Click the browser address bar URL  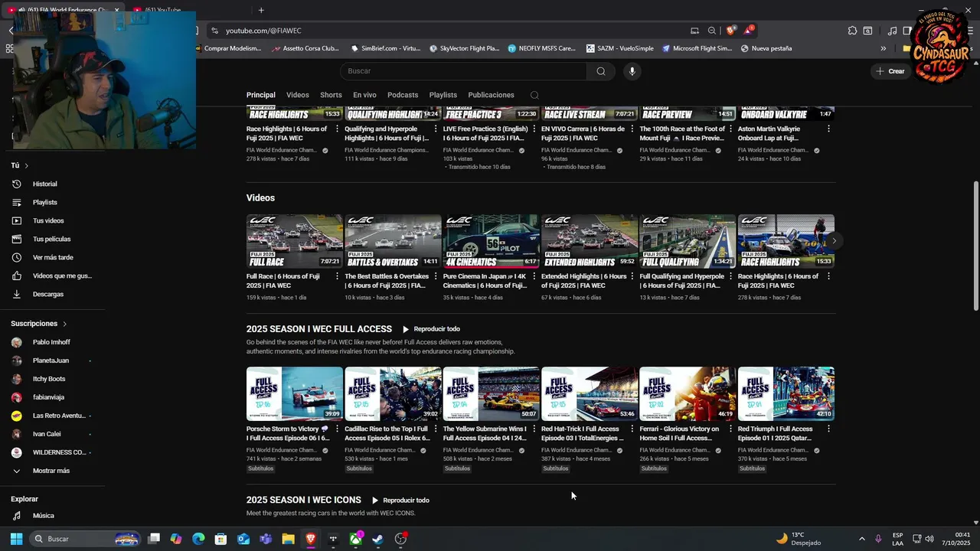coord(263,31)
